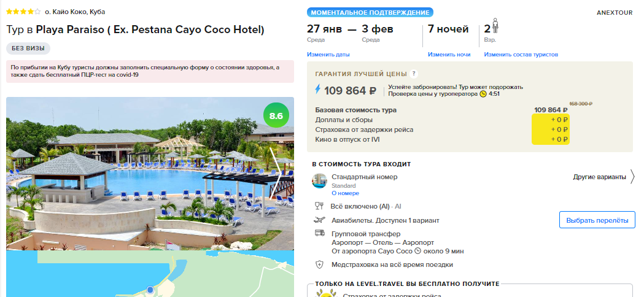Viewport: 644px width, 297px height.
Task: Open Изменить состав туристов selector
Action: tap(521, 54)
